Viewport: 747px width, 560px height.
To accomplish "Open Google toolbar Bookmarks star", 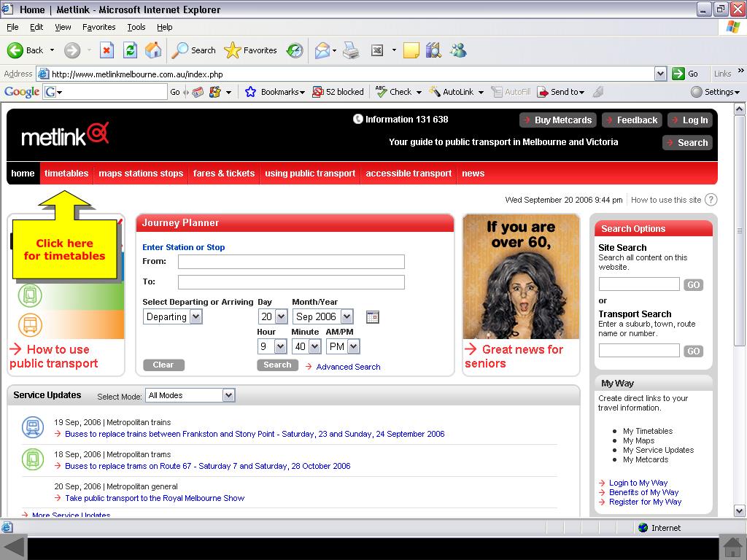I will 251,92.
